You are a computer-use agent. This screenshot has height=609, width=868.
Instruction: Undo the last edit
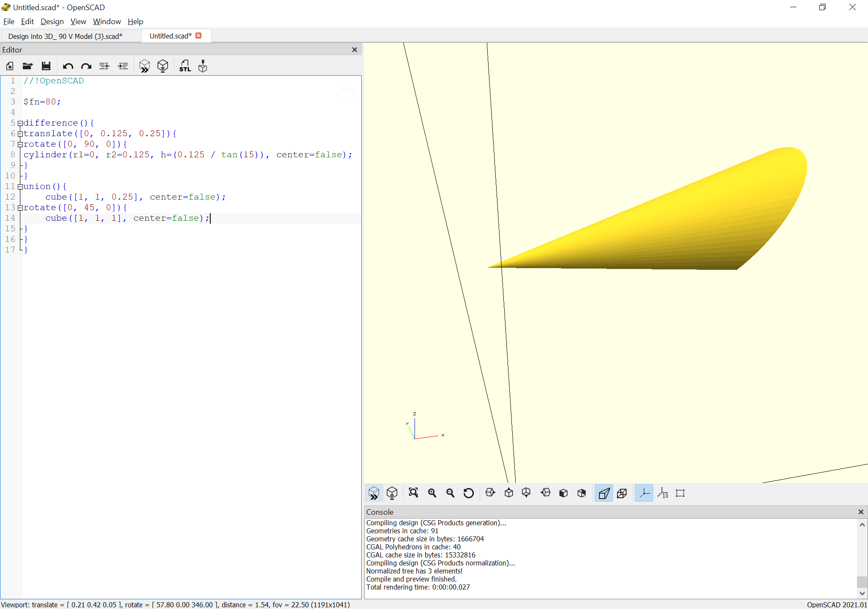(x=68, y=66)
